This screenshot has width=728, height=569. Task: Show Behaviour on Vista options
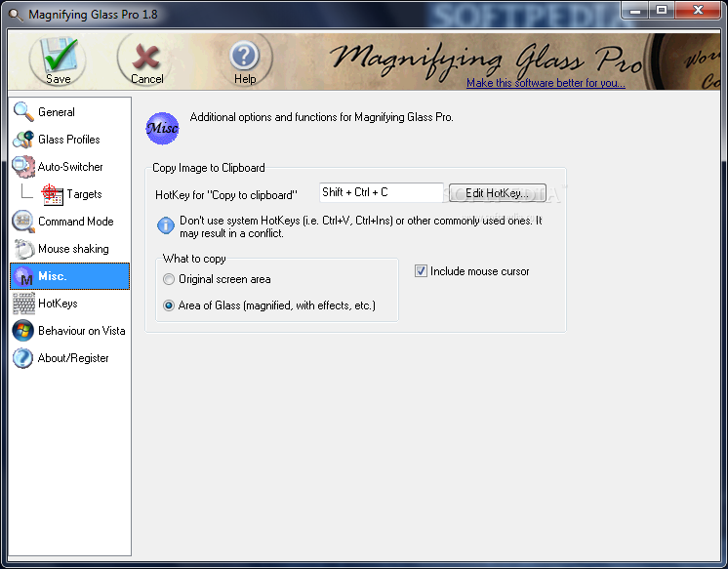pyautogui.click(x=70, y=331)
